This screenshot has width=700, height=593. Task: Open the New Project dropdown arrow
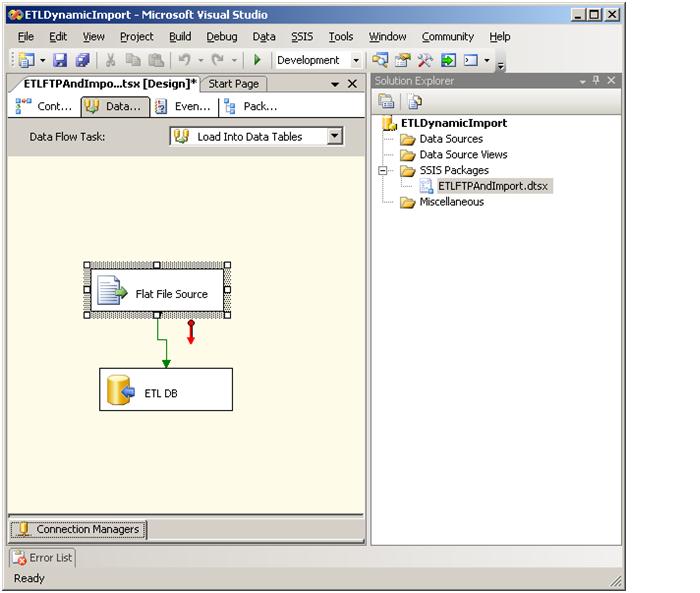click(42, 60)
